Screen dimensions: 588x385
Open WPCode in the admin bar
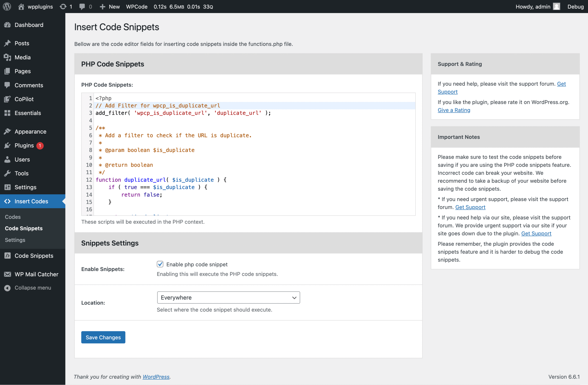137,7
